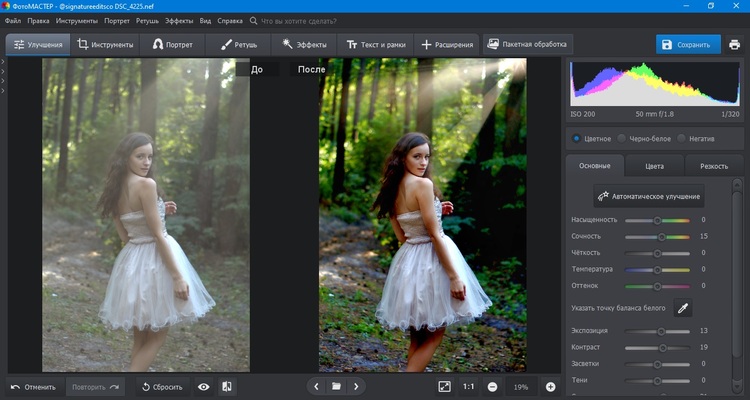The image size is (750, 400).
Task: Go to next photo arrow
Action: pos(355,386)
